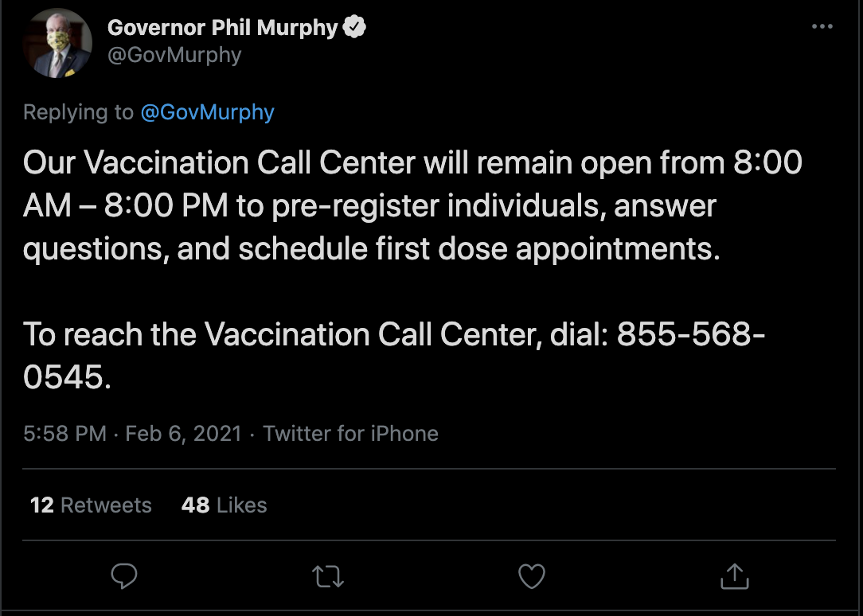This screenshot has width=863, height=616.
Task: Click the '0545' phone number ending
Action: click(x=62, y=377)
